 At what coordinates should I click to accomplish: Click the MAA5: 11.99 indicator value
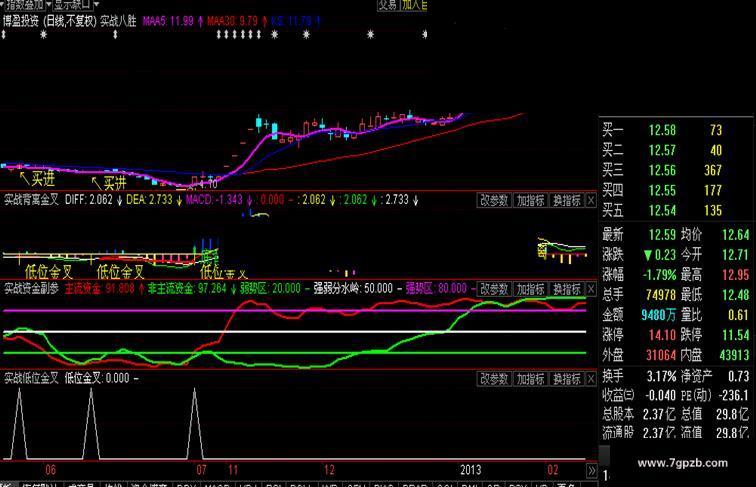tap(168, 21)
